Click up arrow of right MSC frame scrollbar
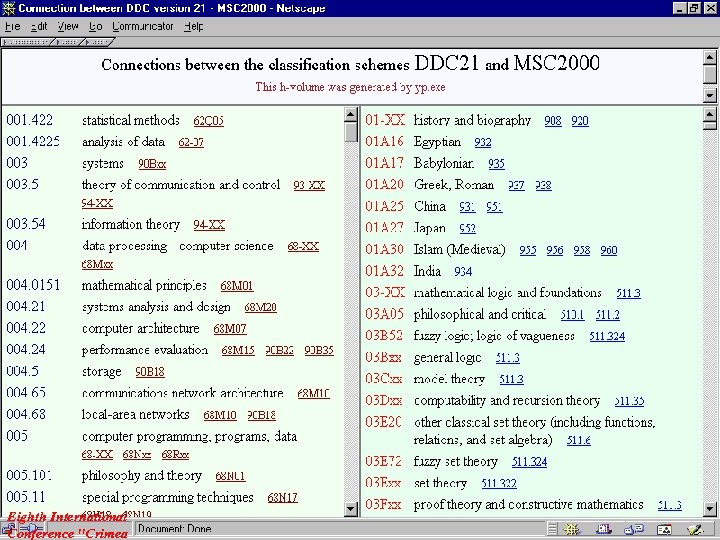 tap(709, 115)
